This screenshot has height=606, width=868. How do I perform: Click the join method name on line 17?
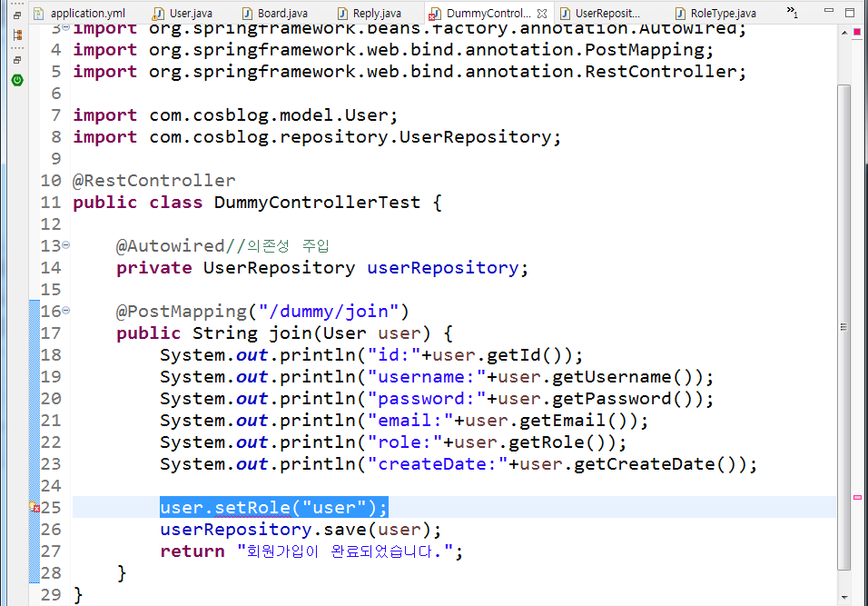[x=290, y=333]
